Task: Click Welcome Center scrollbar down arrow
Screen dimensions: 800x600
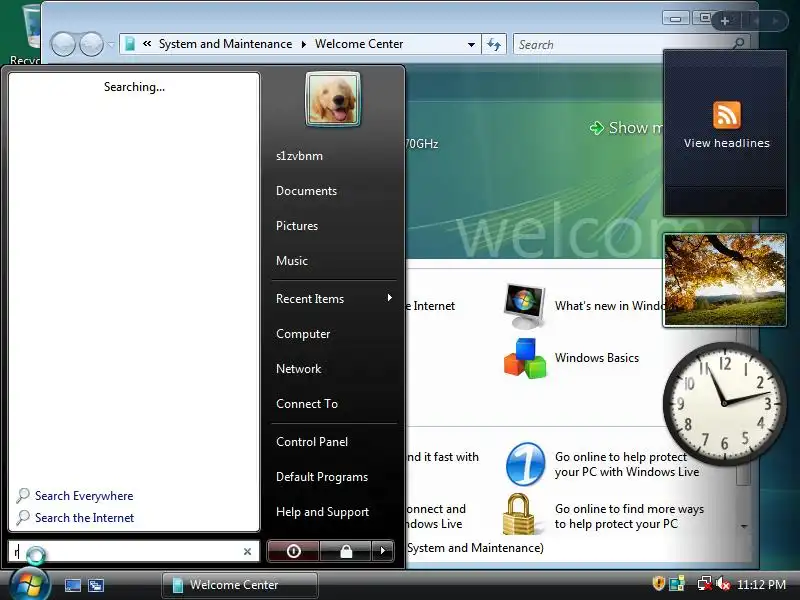Action: click(744, 527)
